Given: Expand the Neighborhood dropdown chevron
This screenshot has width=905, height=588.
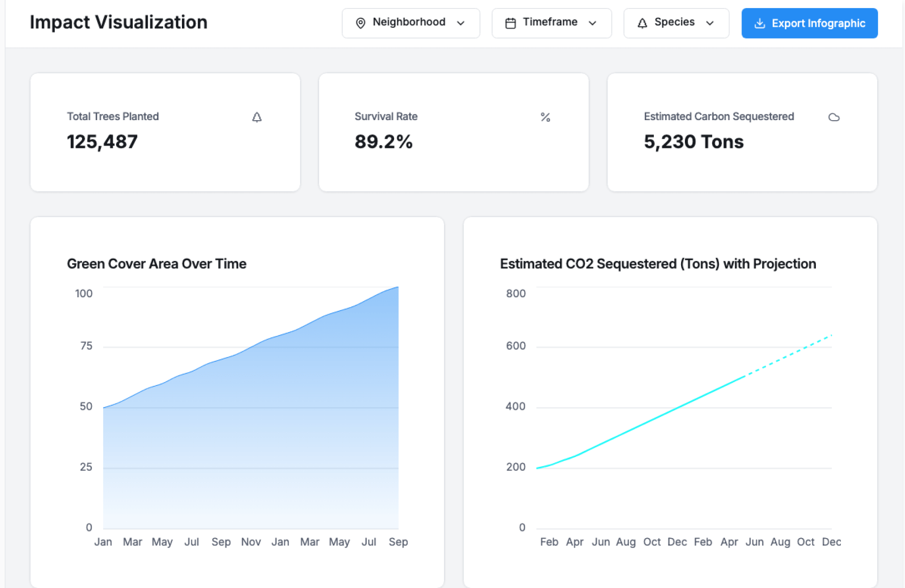Looking at the screenshot, I should [x=461, y=23].
